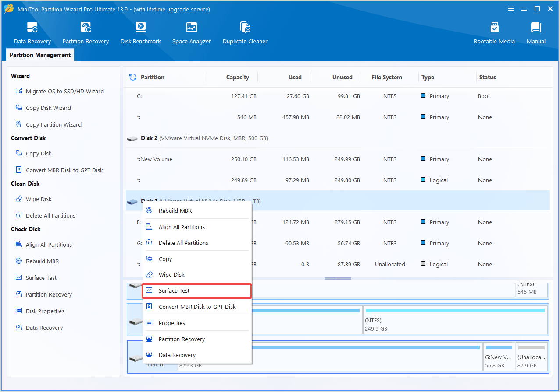560x392 pixels.
Task: Sort by the Status column header
Action: tap(487, 77)
